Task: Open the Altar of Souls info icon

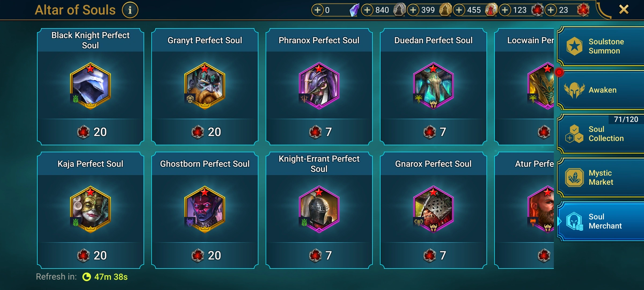Action: (x=130, y=10)
